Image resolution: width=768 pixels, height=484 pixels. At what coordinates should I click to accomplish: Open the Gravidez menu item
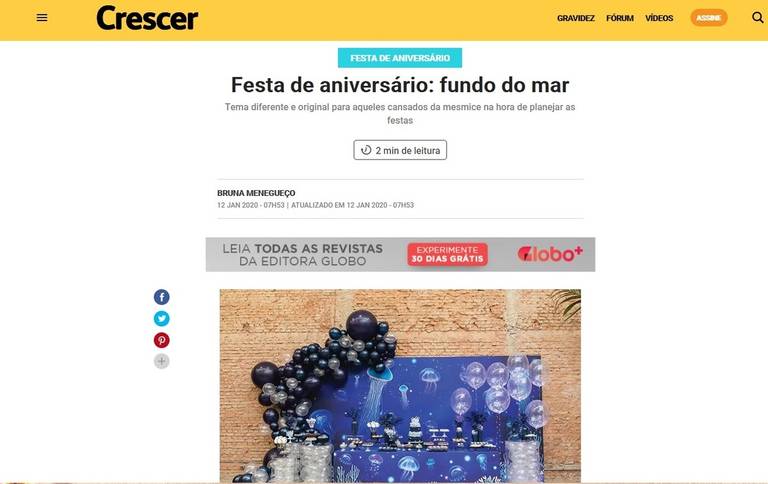point(576,18)
